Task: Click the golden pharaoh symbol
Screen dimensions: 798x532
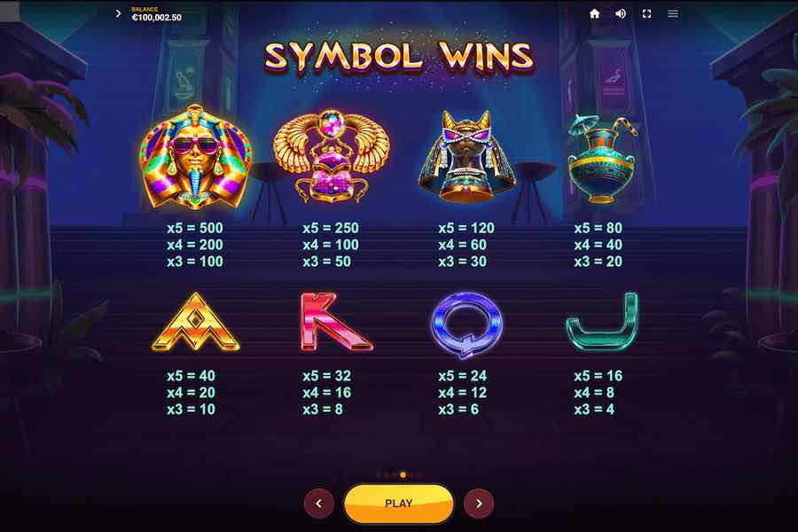Action: [195, 157]
